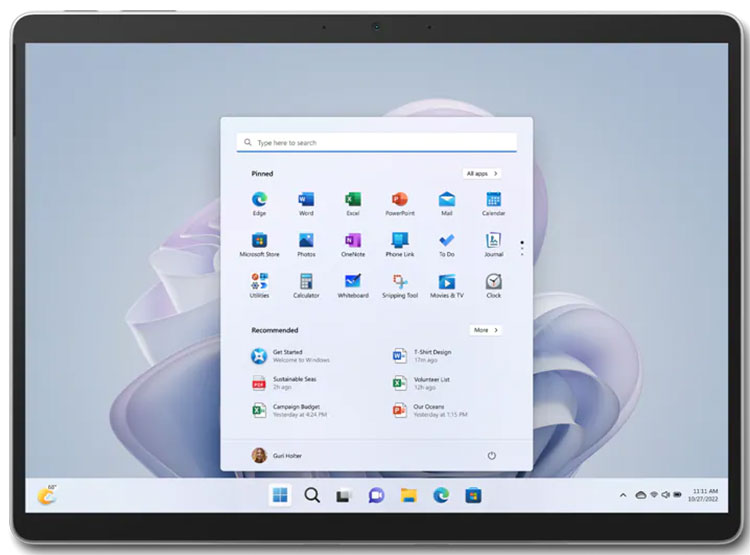Click the power button icon
This screenshot has height=555, width=750.
492,455
